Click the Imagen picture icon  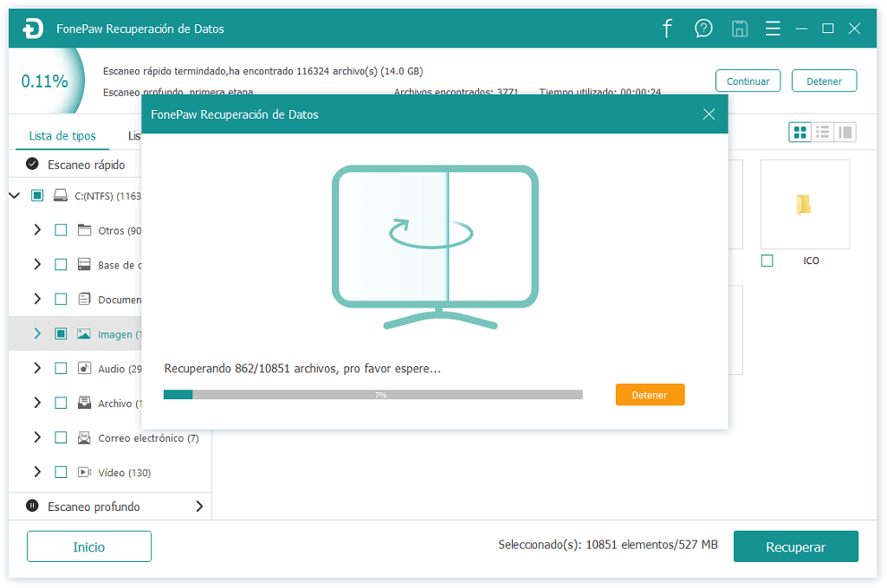84,333
